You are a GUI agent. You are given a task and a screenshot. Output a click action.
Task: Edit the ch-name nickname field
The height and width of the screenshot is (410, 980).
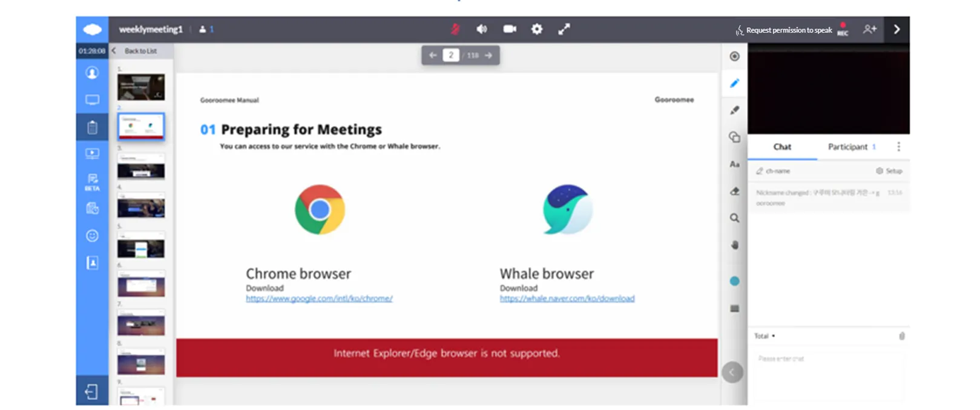click(774, 171)
